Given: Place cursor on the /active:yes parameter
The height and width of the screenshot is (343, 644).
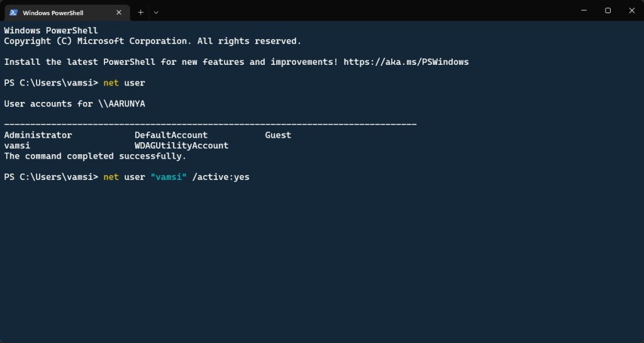Looking at the screenshot, I should pyautogui.click(x=221, y=177).
